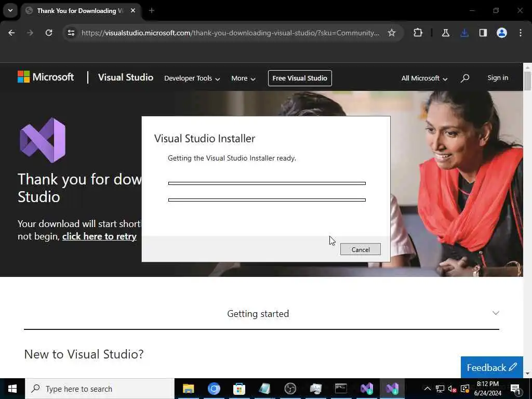
Task: Open the Visual Studio home link
Action: click(126, 77)
